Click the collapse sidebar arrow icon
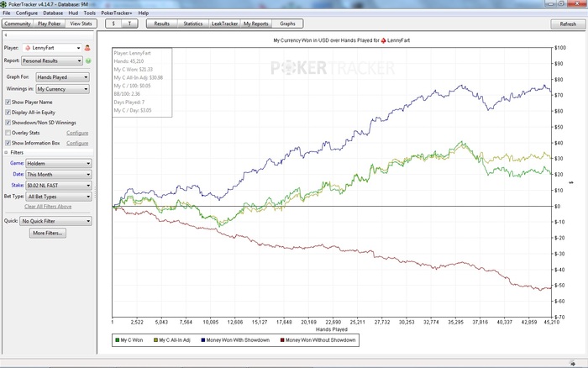 click(x=6, y=35)
